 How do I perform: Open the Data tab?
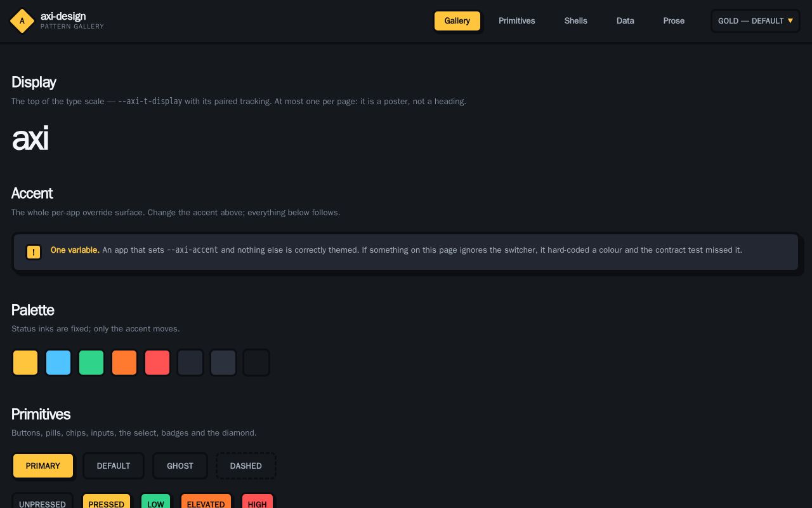[625, 21]
